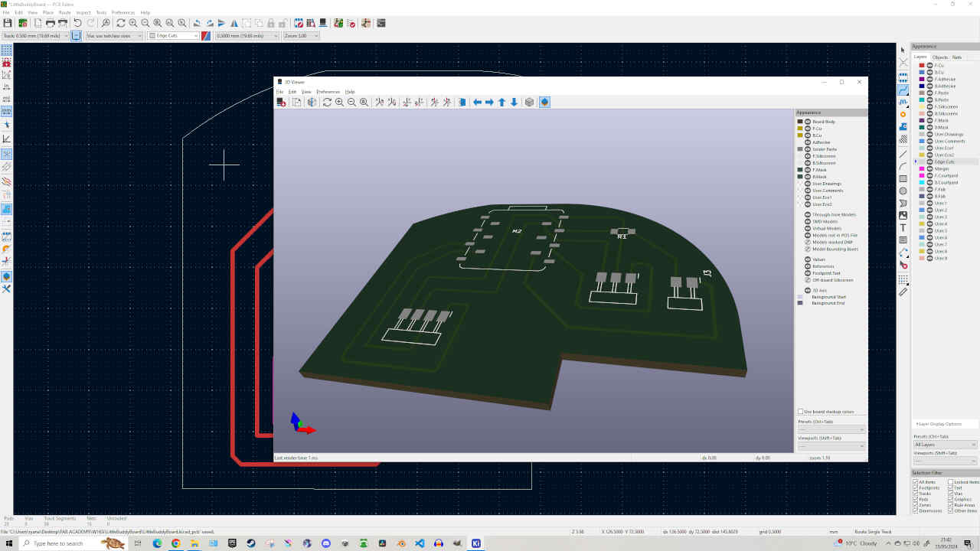
Task: Select the Add via tool in right toolbar
Action: click(x=903, y=114)
